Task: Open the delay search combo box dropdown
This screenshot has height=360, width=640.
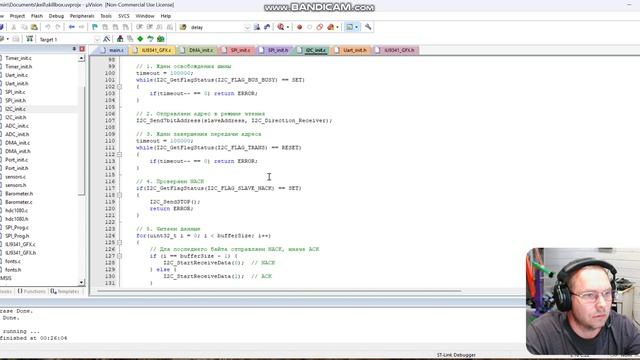Action: 247,28
